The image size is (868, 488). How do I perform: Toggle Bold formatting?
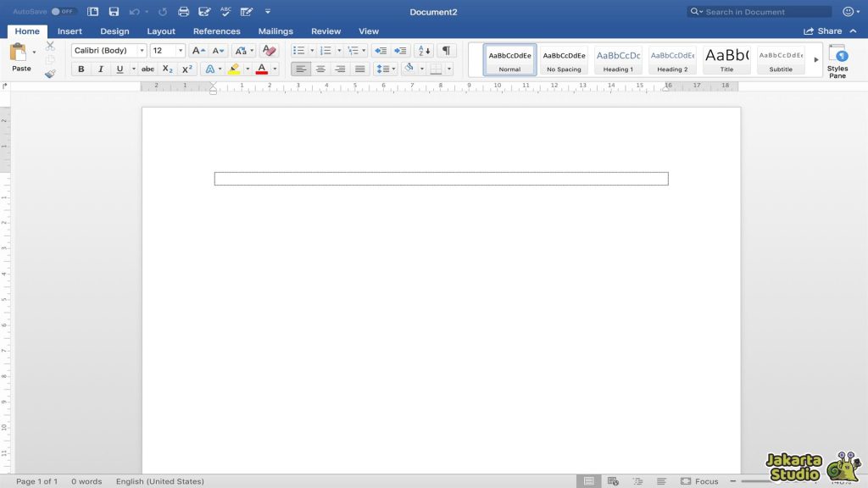81,69
